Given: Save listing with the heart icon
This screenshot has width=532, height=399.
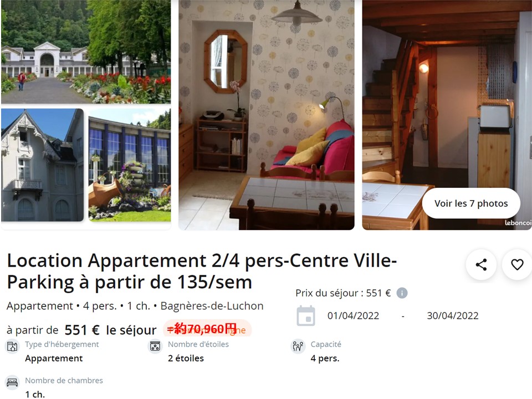Looking at the screenshot, I should coord(517,265).
